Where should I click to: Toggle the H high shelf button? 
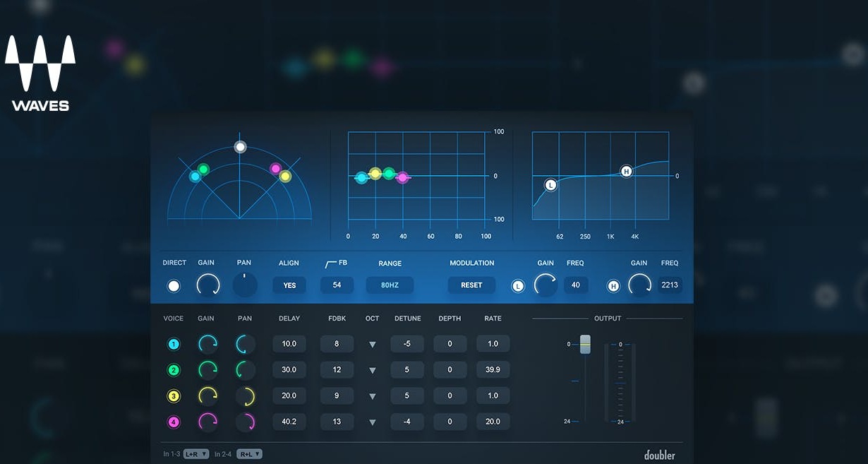tap(613, 286)
